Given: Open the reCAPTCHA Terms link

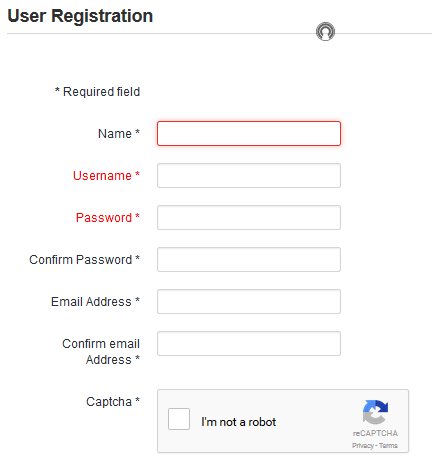Looking at the screenshot, I should click(x=388, y=446).
